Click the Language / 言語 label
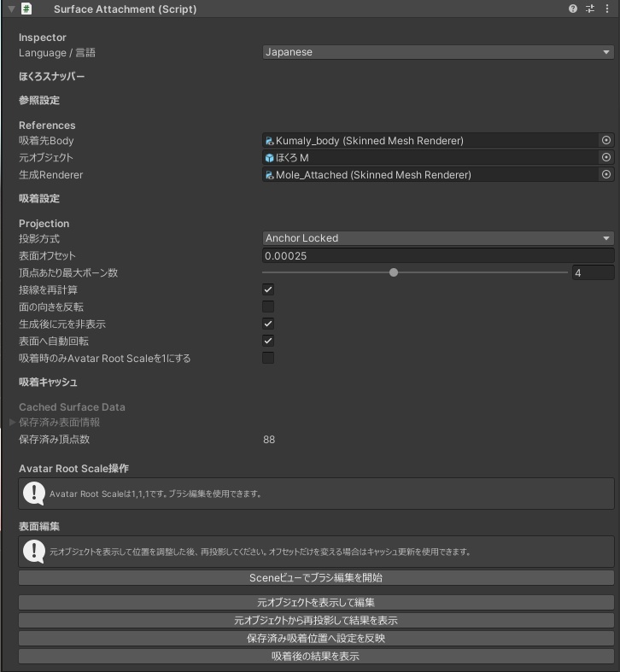The height and width of the screenshot is (672, 620). (57, 53)
